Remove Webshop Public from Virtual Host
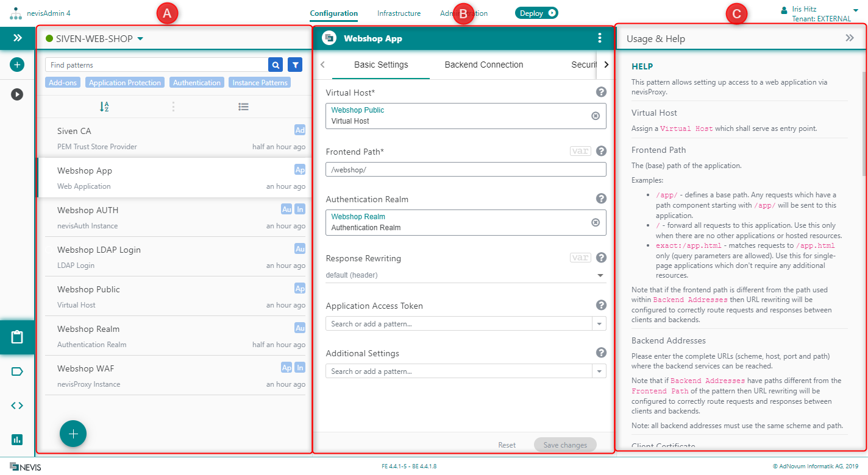This screenshot has width=868, height=475. 596,116
